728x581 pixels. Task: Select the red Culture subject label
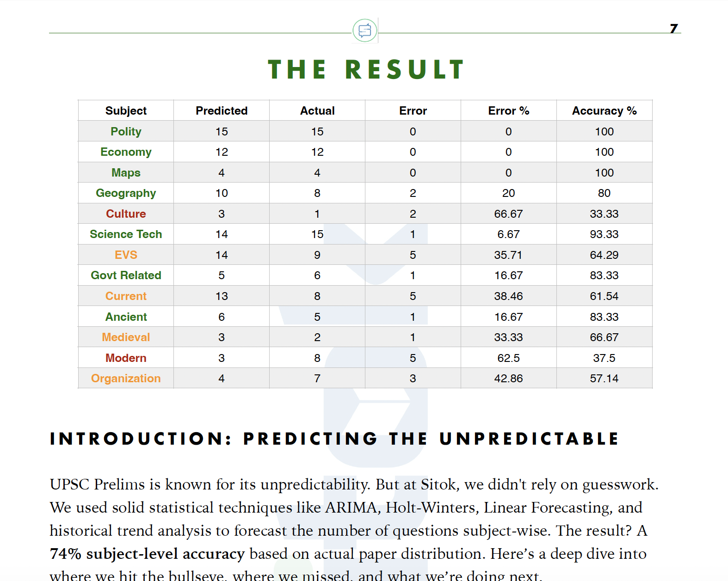click(x=126, y=214)
